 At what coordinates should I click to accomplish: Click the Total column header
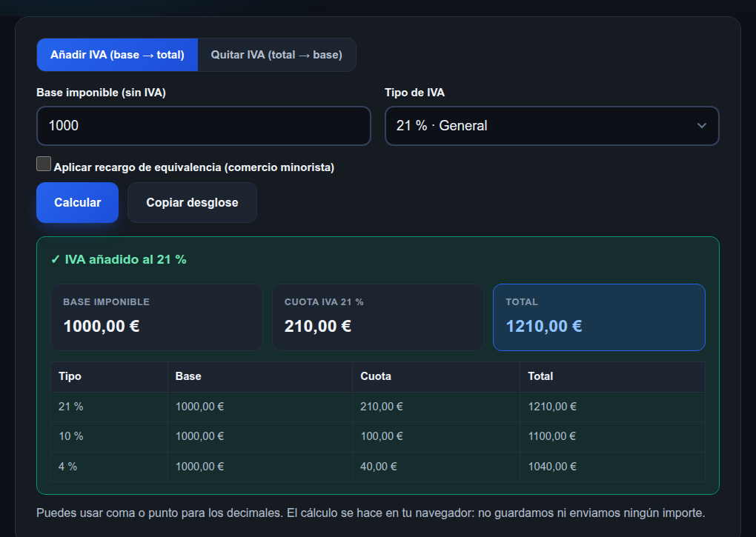(x=612, y=376)
